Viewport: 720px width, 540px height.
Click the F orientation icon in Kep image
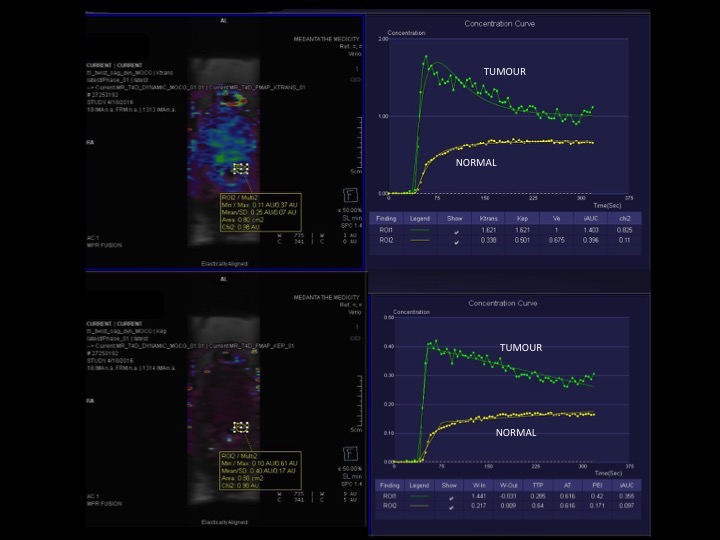point(351,452)
